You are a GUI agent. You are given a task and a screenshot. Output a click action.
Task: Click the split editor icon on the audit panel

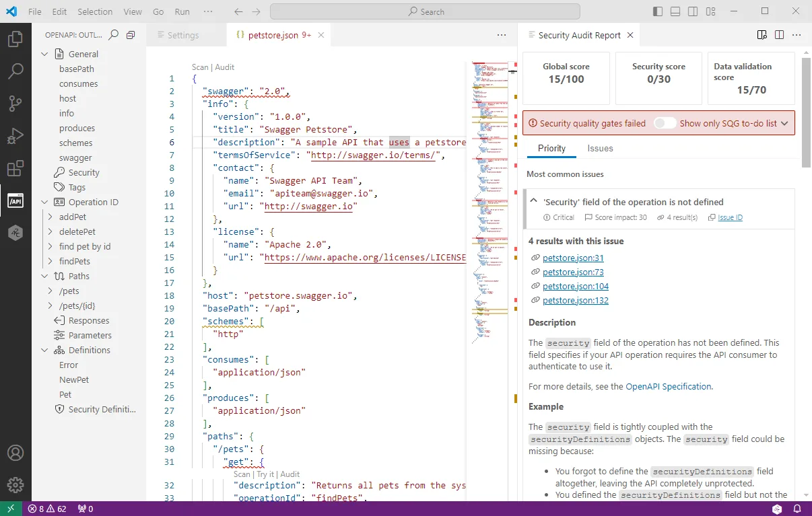[780, 34]
